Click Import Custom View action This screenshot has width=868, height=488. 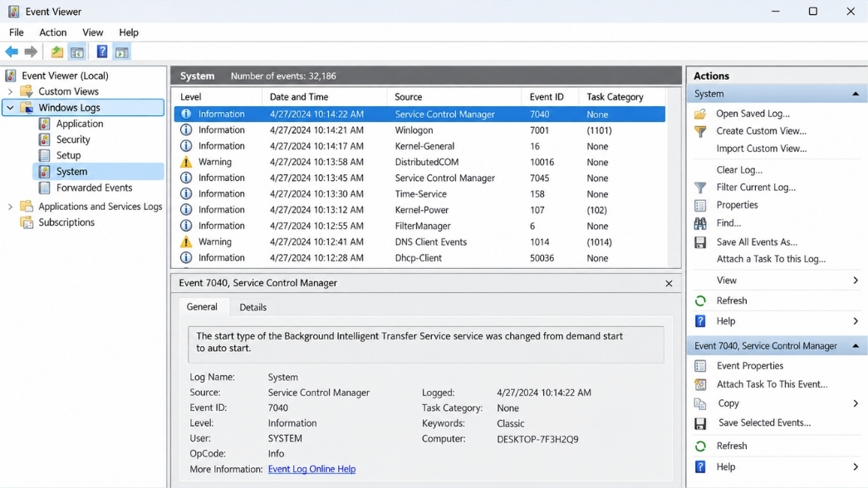pyautogui.click(x=761, y=149)
